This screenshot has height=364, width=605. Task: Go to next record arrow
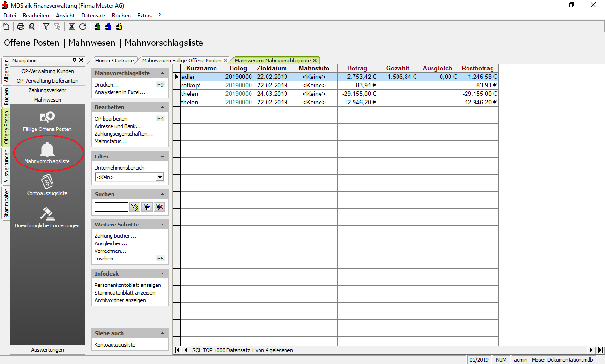click(x=591, y=350)
